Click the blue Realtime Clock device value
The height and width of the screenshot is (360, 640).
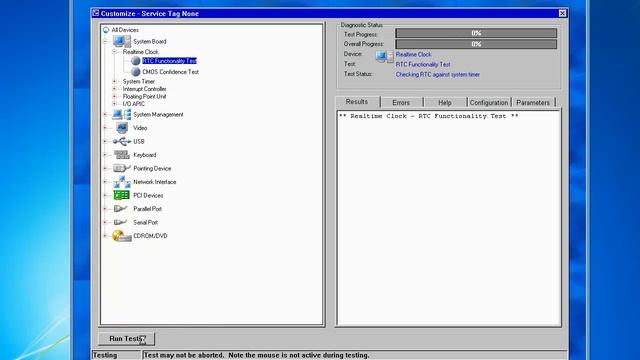point(413,54)
